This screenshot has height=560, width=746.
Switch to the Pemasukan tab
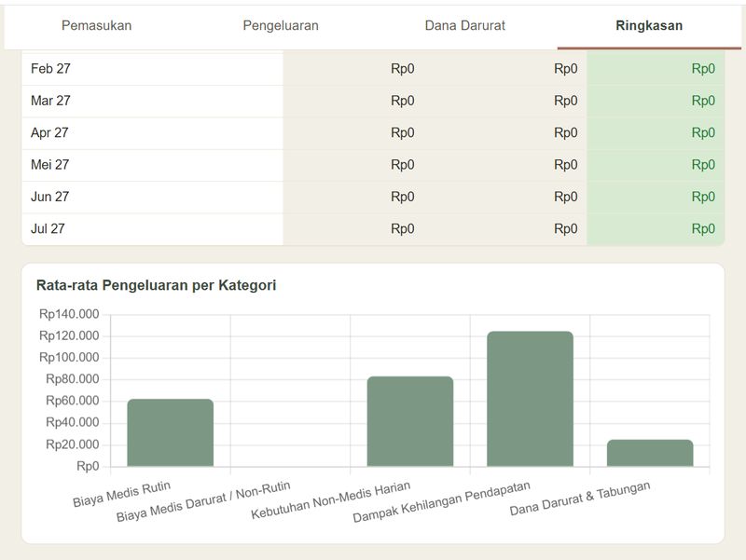[97, 26]
